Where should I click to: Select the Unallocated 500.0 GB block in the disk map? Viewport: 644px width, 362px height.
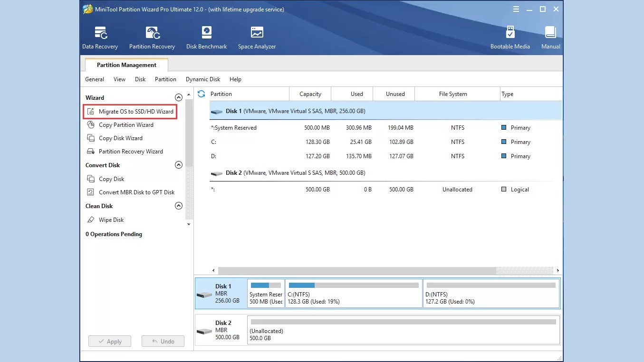(x=403, y=330)
